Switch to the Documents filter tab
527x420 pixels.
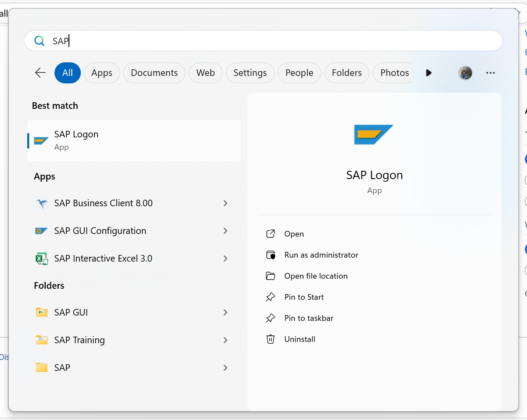[154, 73]
